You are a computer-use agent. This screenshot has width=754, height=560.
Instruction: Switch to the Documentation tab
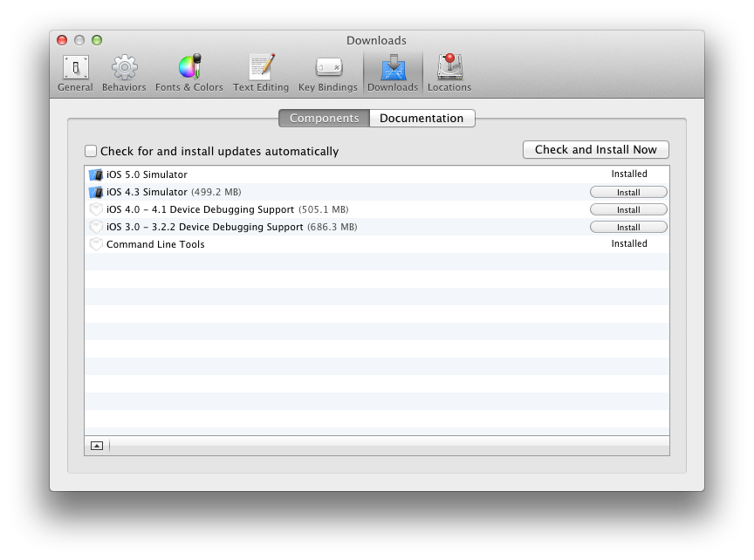click(422, 118)
